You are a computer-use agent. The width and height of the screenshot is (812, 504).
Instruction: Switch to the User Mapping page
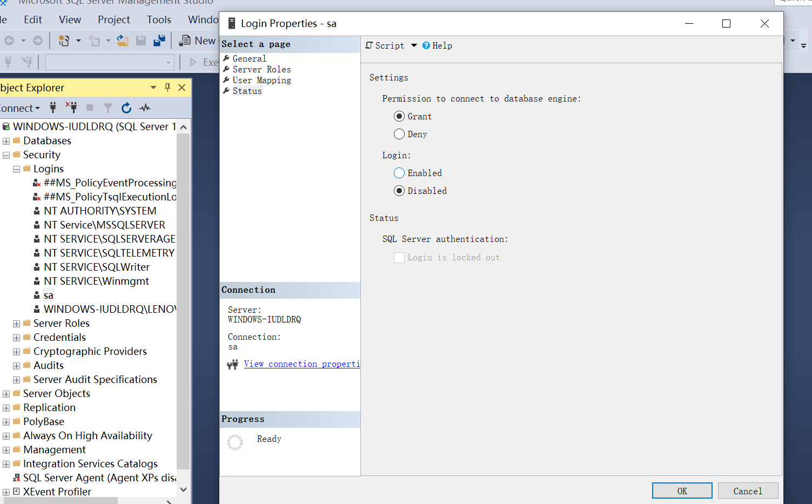(261, 80)
